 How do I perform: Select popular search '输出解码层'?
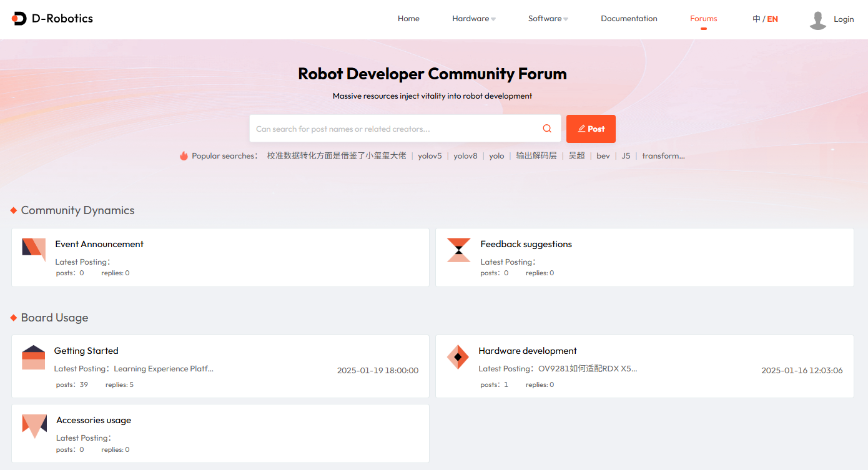536,156
